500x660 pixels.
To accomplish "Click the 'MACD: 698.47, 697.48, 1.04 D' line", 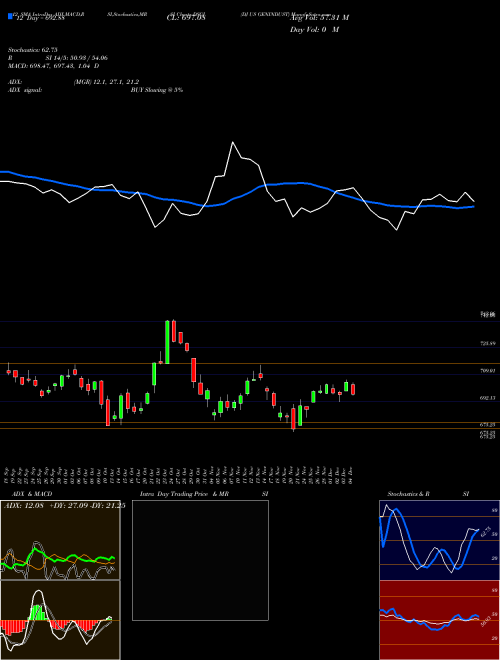I will (54, 66).
